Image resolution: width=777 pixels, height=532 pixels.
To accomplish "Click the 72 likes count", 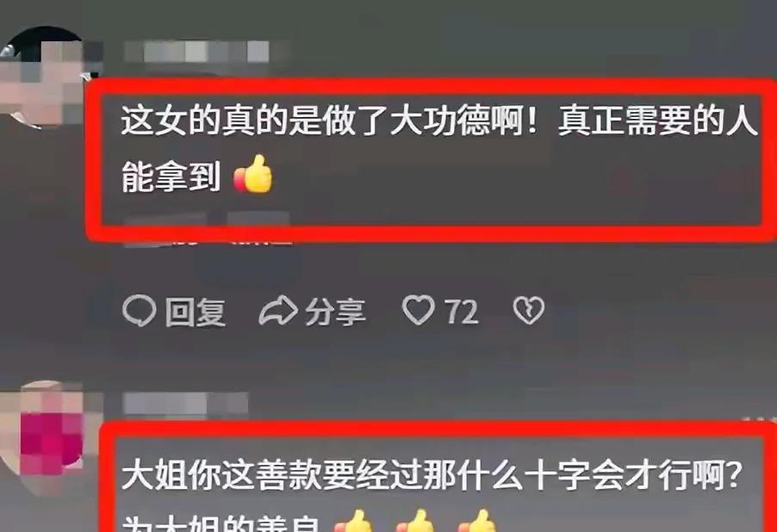I will click(462, 312).
